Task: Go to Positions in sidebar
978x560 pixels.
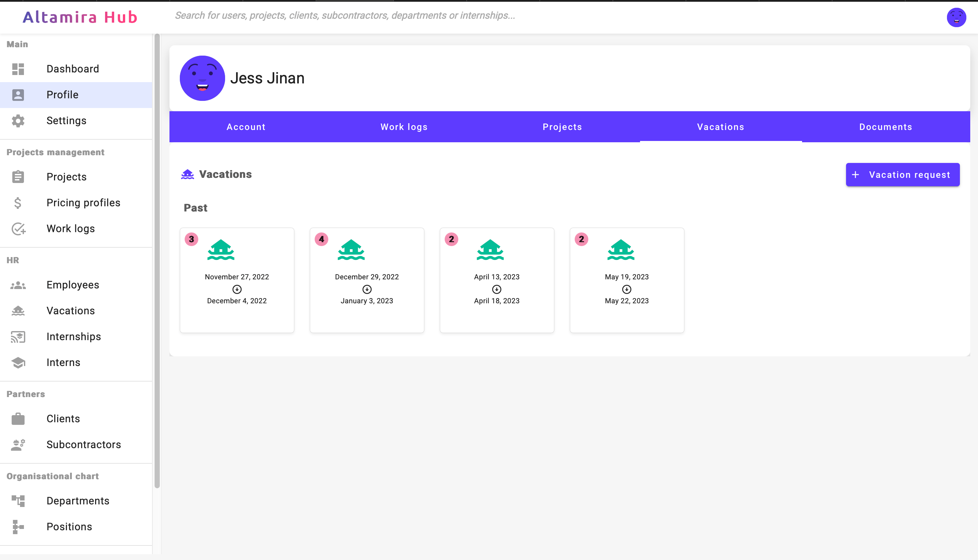Action: (x=69, y=527)
